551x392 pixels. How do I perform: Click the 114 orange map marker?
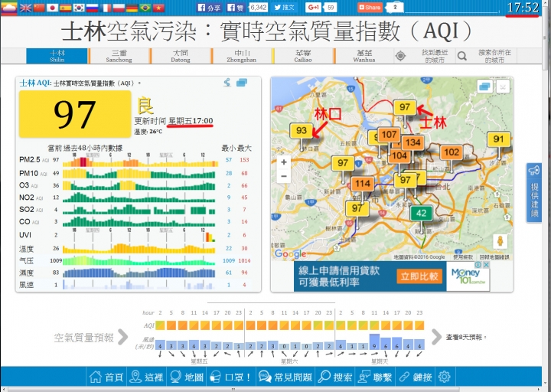click(x=362, y=184)
